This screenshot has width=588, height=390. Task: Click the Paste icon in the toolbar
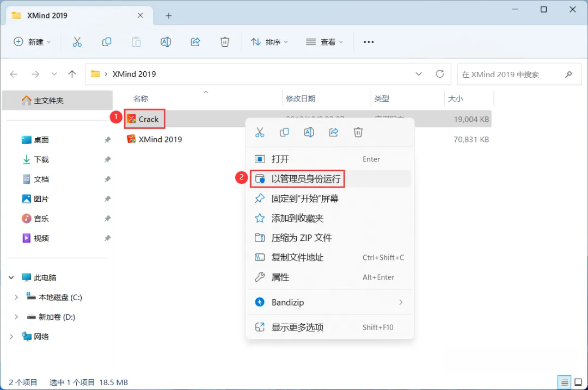click(136, 42)
